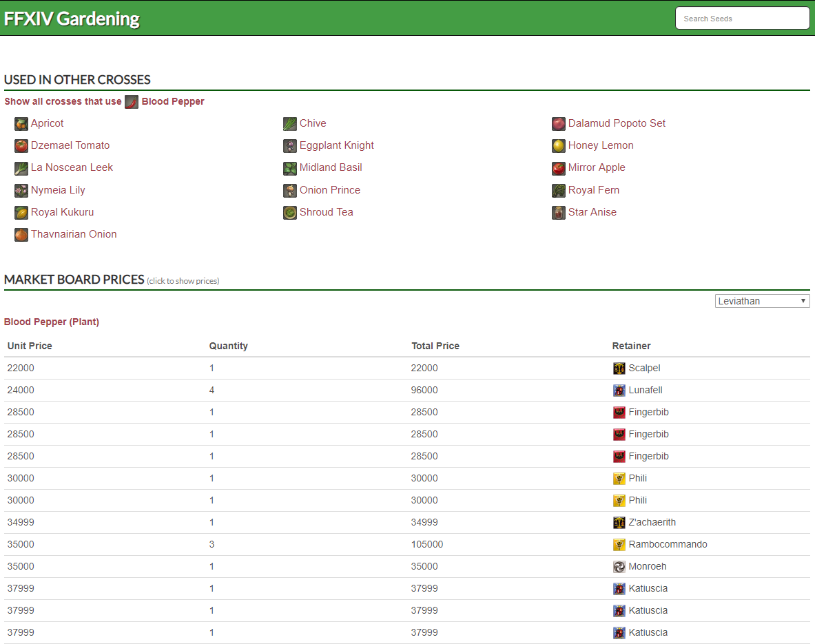This screenshot has height=644, width=815.
Task: Open the Star Anise link
Action: (592, 212)
